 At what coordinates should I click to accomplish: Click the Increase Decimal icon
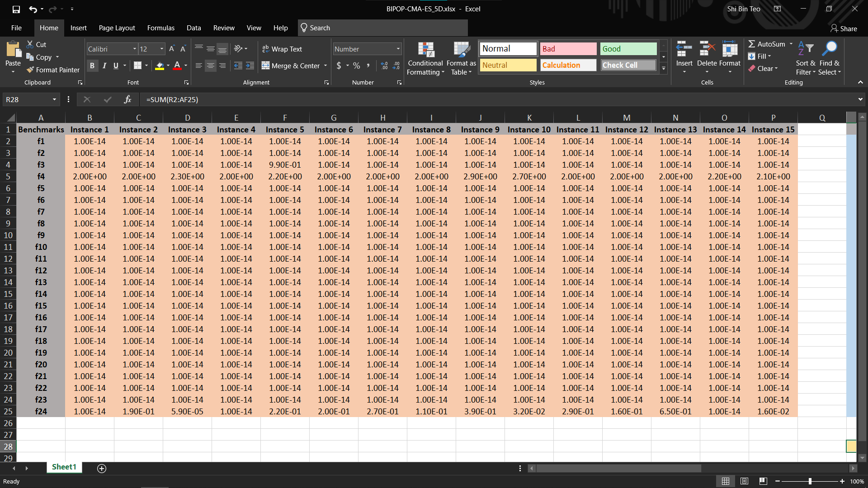click(384, 66)
